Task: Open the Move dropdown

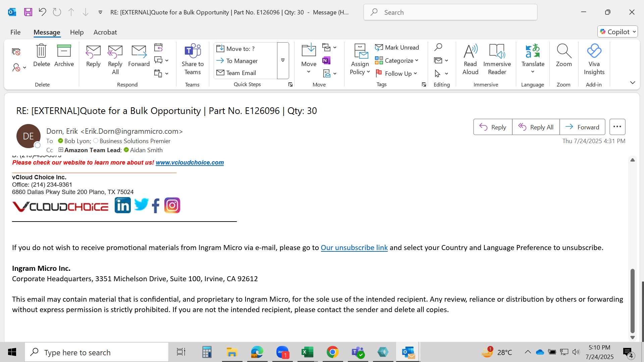Action: pyautogui.click(x=309, y=60)
